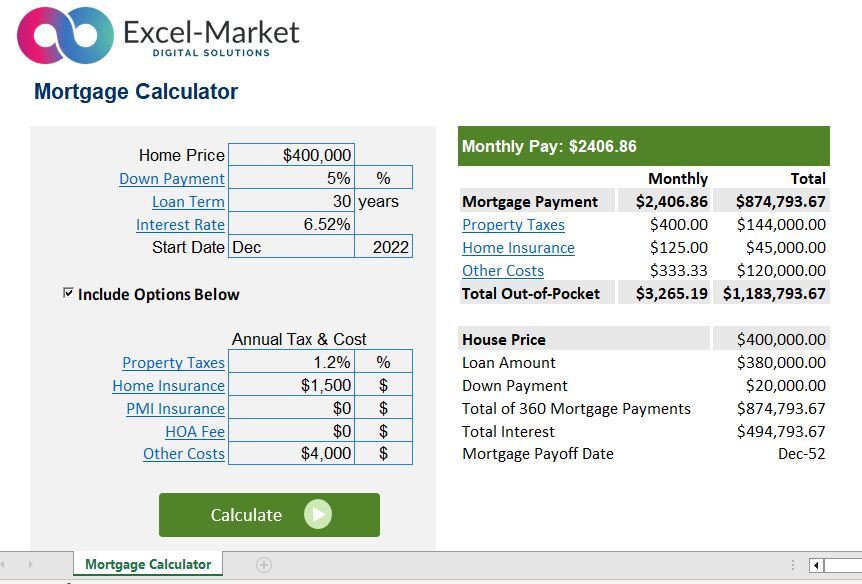Toggle the Include Options Below checkbox
Image resolution: width=862 pixels, height=584 pixels.
(x=68, y=294)
